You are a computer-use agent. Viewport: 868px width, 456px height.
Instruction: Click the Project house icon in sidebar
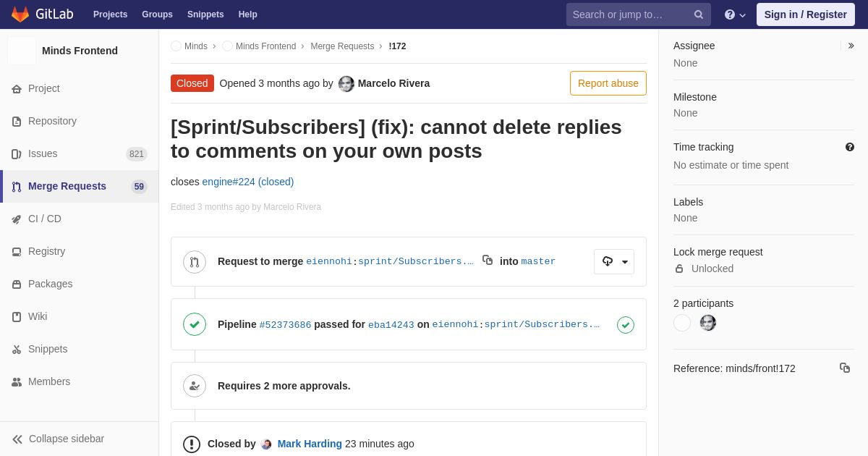coord(17,89)
